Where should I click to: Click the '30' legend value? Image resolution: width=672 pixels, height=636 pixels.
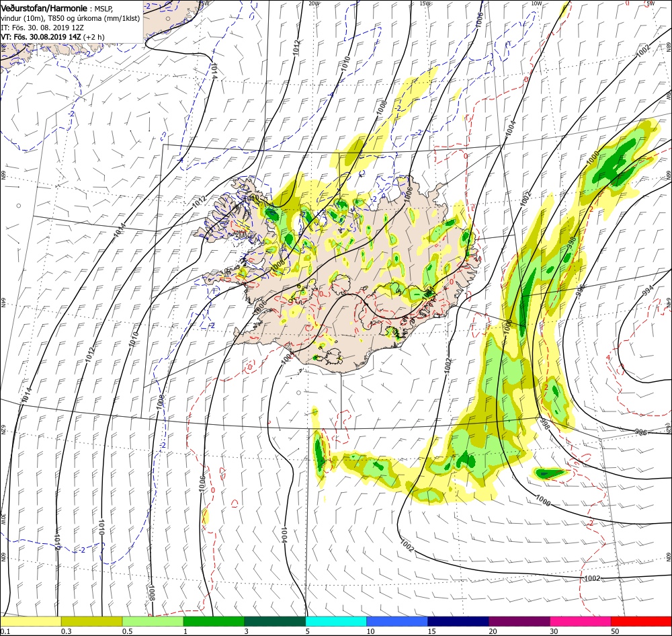click(554, 631)
